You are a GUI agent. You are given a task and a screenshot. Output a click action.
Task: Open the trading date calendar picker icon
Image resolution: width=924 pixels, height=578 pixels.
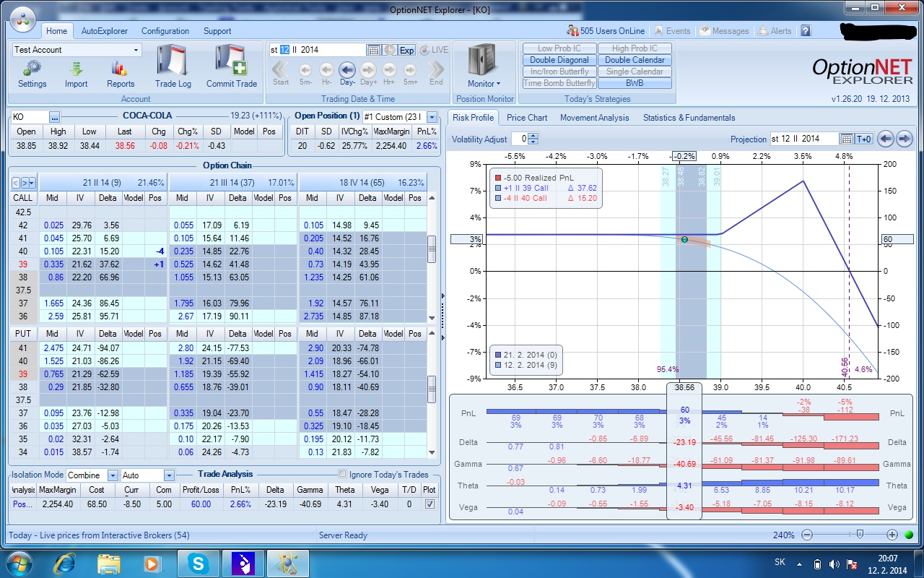coord(374,50)
